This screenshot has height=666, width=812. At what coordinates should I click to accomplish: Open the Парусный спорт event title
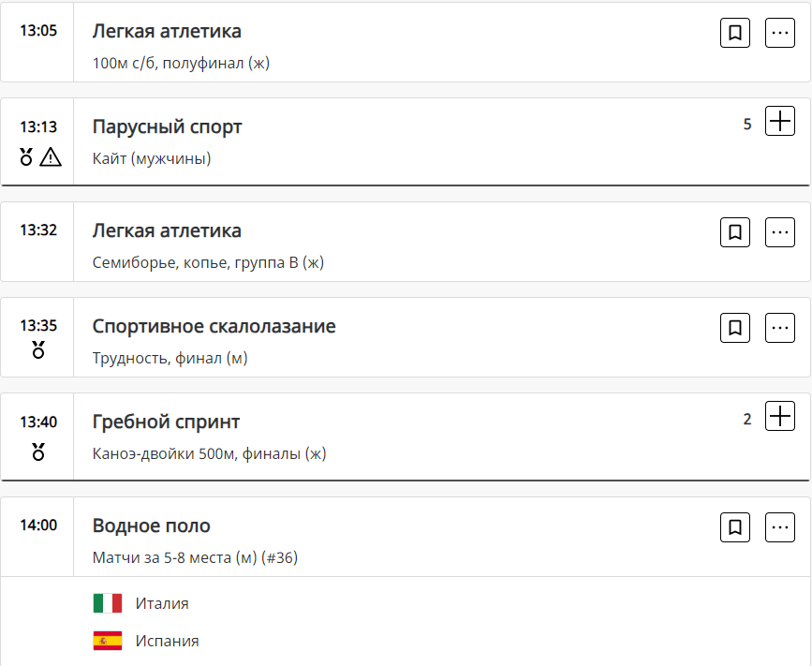click(x=167, y=126)
